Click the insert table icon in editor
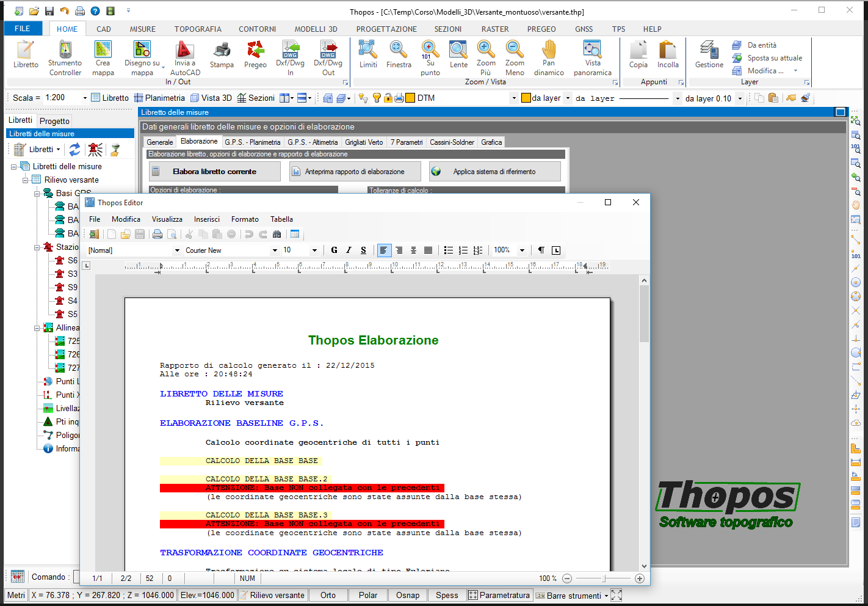 pyautogui.click(x=295, y=234)
